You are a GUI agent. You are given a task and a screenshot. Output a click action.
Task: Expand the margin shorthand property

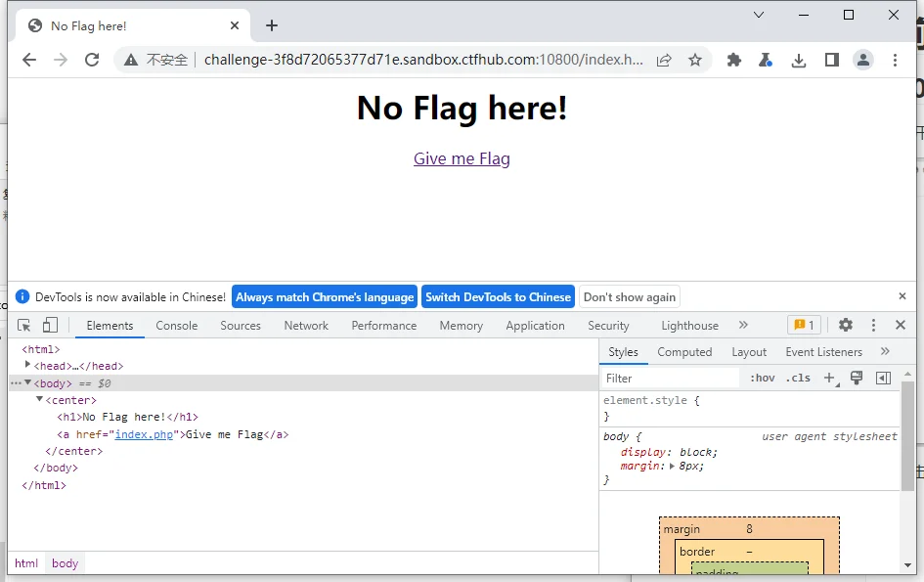point(672,467)
